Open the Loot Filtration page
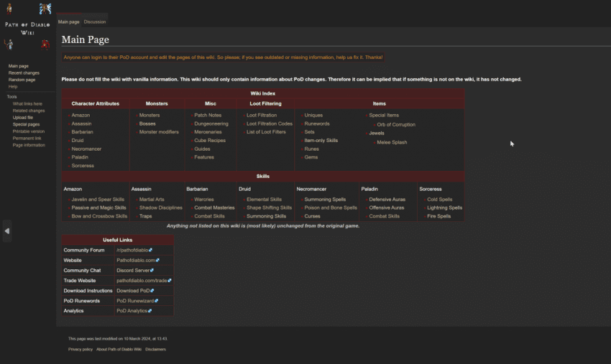Screen dimensions: 611x364 pyautogui.click(x=262, y=116)
